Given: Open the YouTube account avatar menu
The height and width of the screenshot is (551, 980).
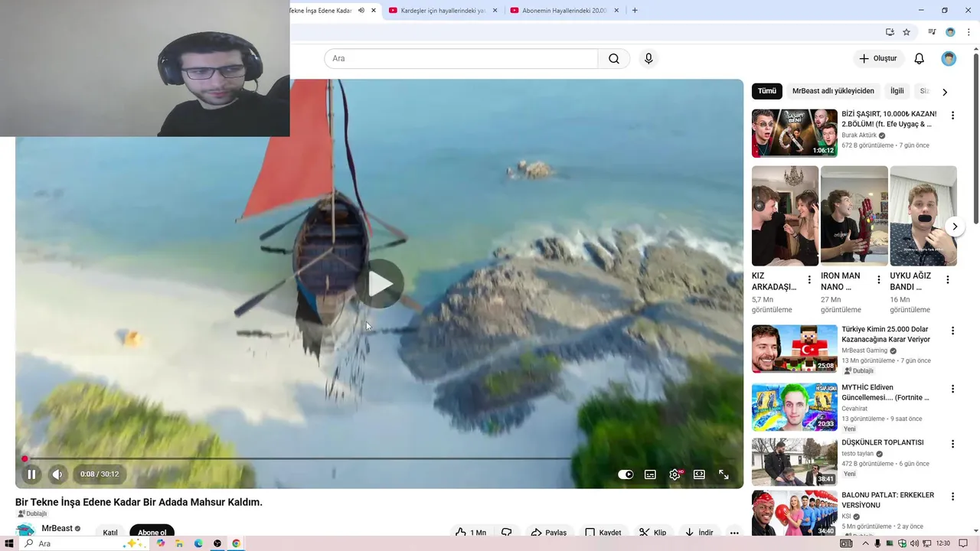Looking at the screenshot, I should [x=949, y=59].
